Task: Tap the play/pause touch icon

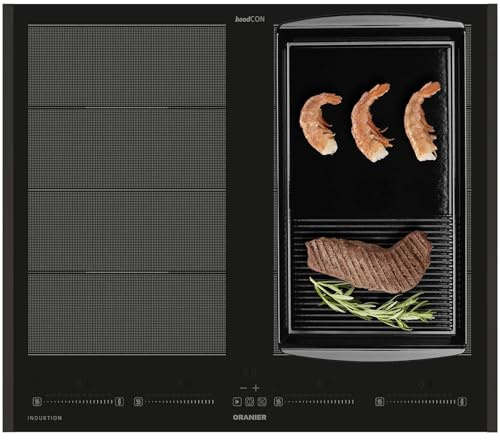Action: [237, 402]
